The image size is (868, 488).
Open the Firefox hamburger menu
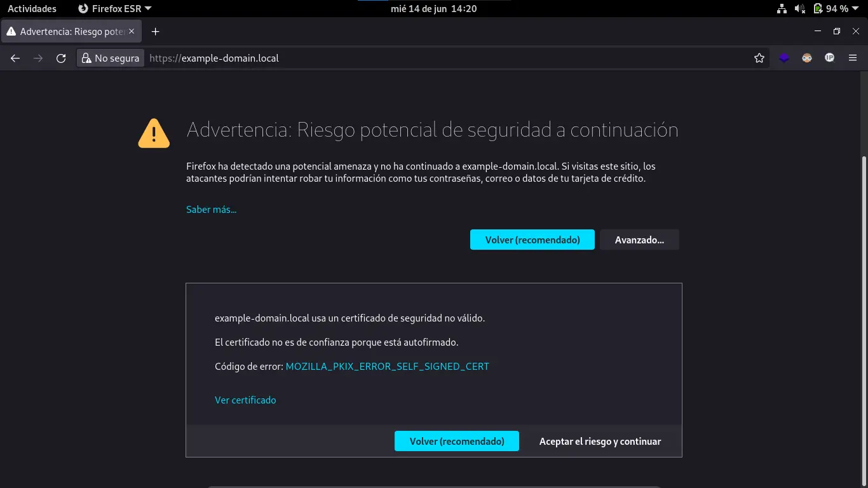pos(853,58)
